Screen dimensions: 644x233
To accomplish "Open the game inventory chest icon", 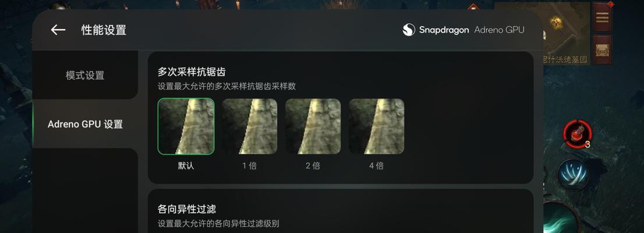I will [x=602, y=49].
